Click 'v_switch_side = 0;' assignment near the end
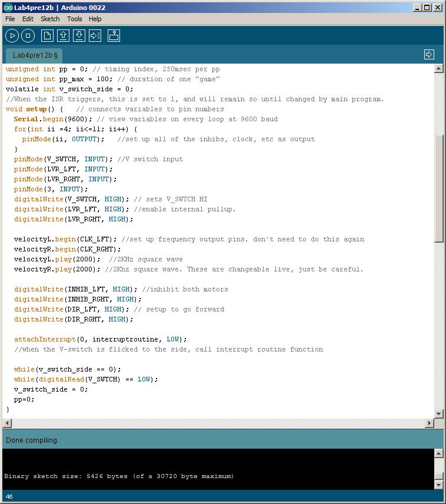This screenshot has width=446, height=504. 51,389
